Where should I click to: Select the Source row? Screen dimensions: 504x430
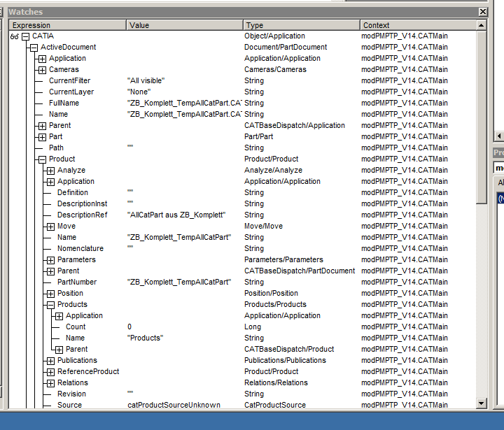coord(243,405)
